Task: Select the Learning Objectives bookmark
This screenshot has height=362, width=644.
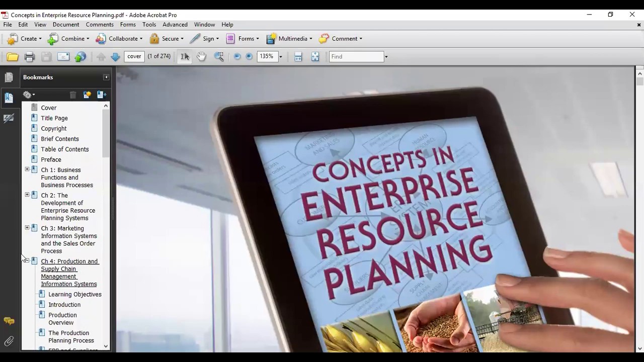Action: coord(75,295)
